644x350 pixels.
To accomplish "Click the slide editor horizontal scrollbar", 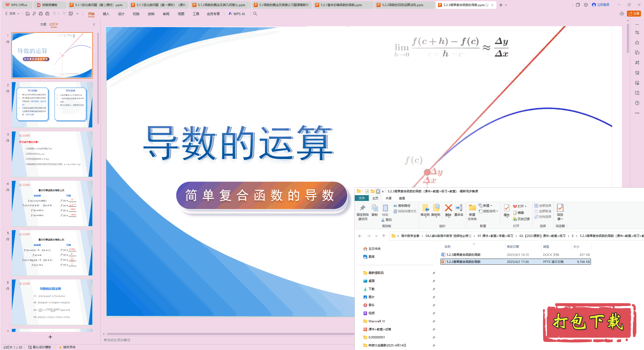I will [x=230, y=334].
